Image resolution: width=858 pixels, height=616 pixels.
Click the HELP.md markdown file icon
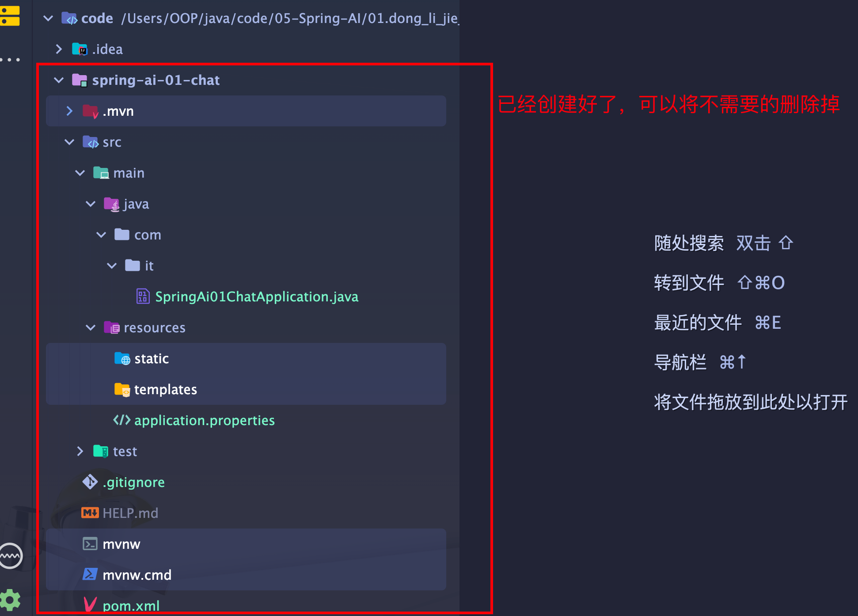(90, 512)
